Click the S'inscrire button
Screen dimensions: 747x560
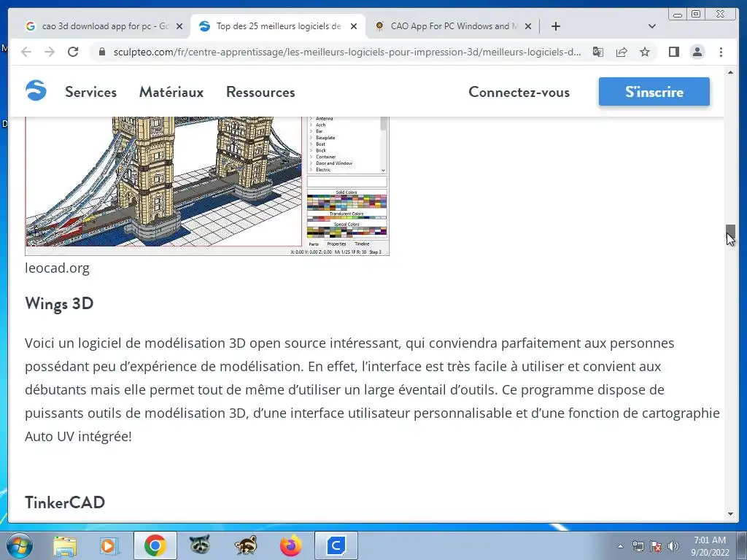coord(654,91)
